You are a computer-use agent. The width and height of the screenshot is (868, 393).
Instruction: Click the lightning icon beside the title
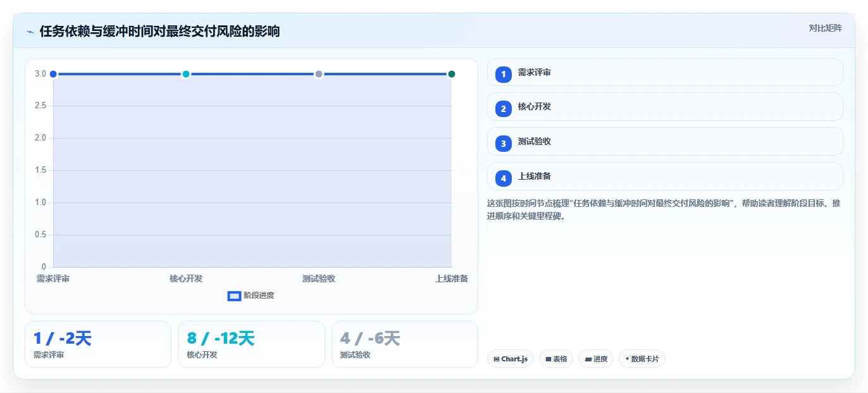(x=30, y=32)
